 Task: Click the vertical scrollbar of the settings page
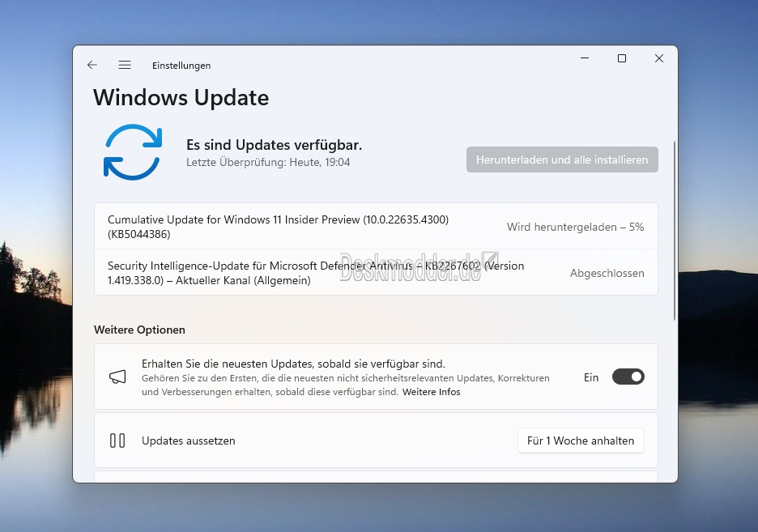click(675, 231)
